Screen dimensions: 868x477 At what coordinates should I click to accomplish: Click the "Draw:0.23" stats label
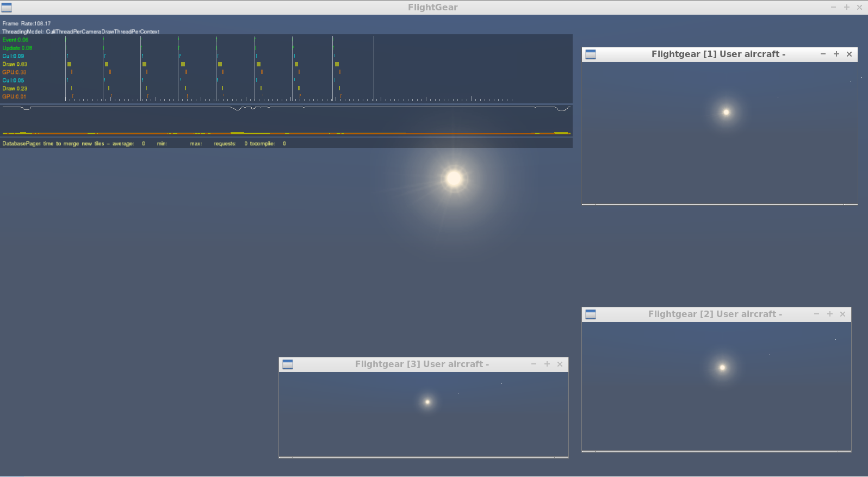[15, 89]
